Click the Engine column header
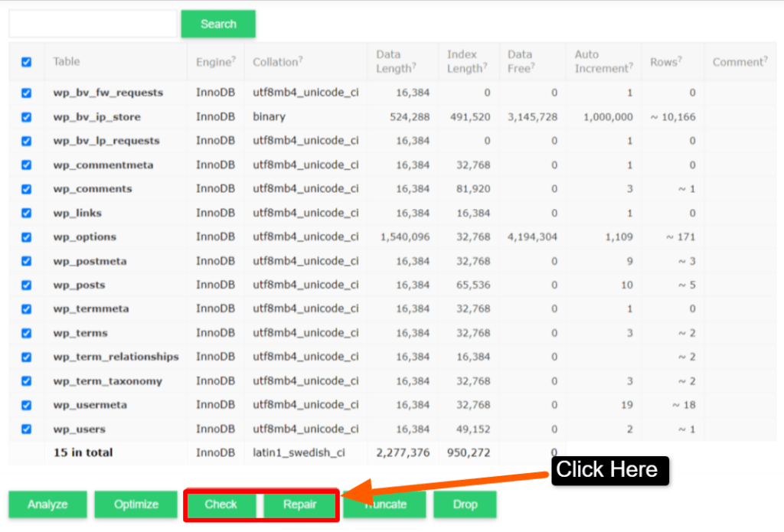 (215, 62)
